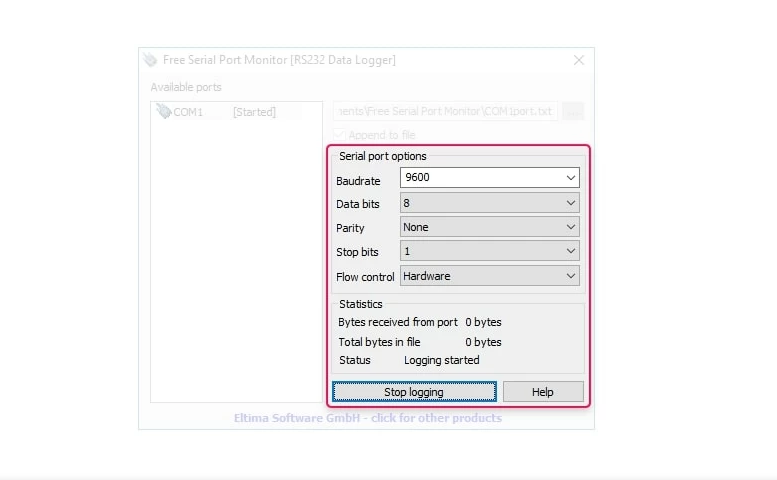The width and height of the screenshot is (777, 480).
Task: Click the Serial port options group label
Action: [x=383, y=156]
